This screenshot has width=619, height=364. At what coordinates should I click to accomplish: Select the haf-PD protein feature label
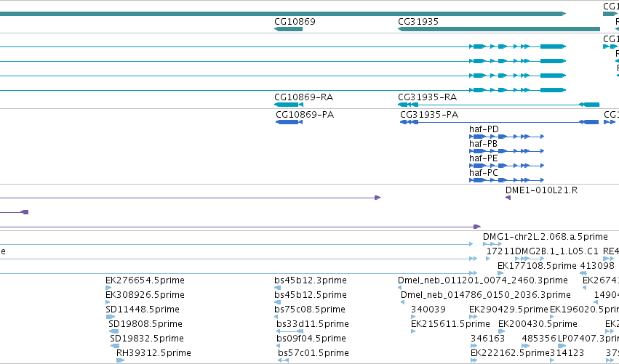coord(484,129)
